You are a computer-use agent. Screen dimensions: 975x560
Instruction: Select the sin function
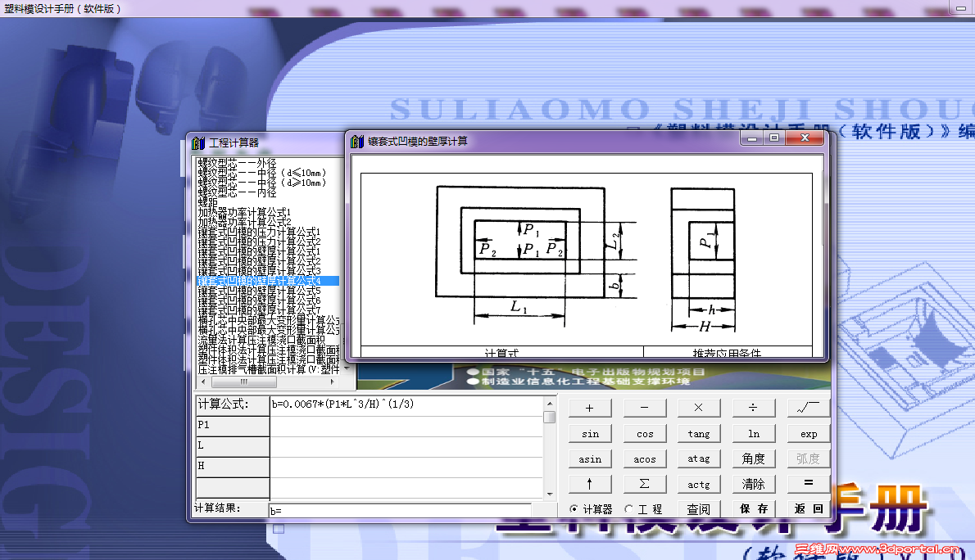click(x=590, y=432)
